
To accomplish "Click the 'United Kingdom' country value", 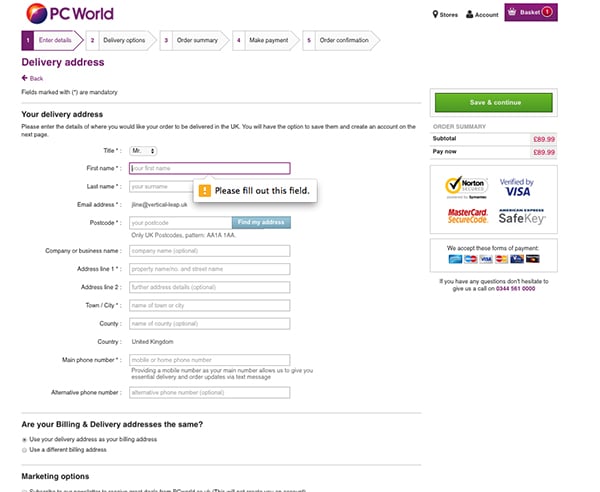I will 152,342.
